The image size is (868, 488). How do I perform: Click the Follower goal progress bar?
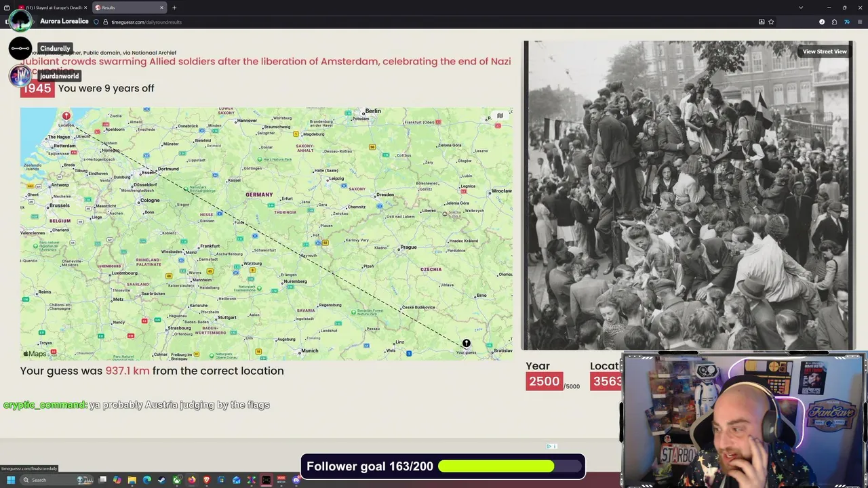pyautogui.click(x=511, y=466)
